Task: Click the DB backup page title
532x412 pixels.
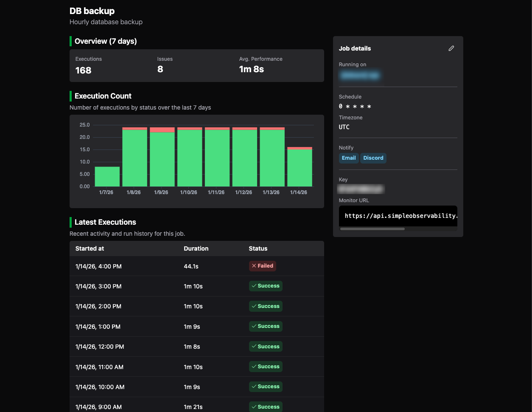Action: 92,11
